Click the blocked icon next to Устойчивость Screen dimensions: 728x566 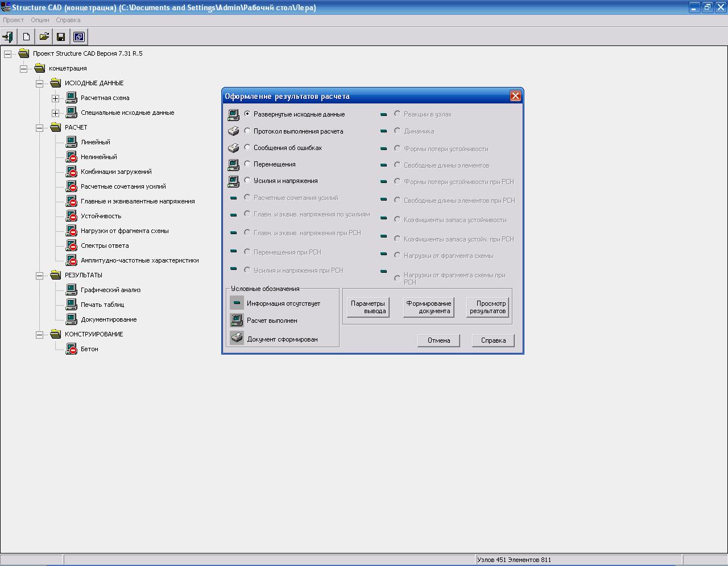click(71, 216)
